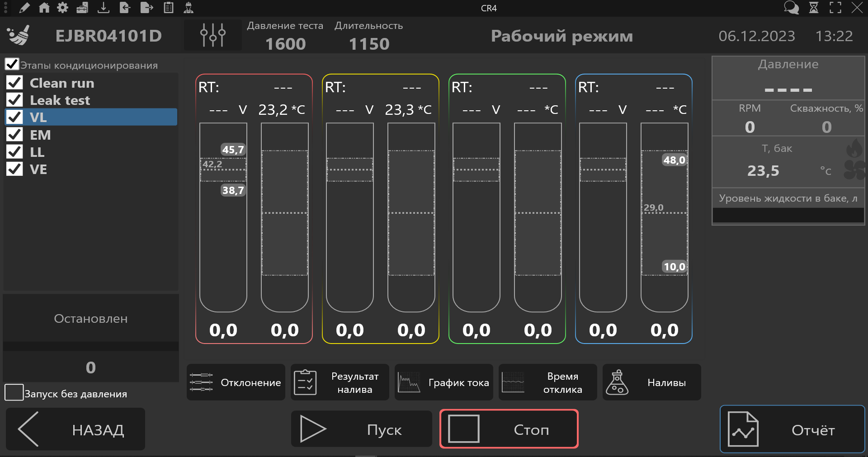Open the Отчёт report button
The image size is (868, 457).
click(x=793, y=429)
